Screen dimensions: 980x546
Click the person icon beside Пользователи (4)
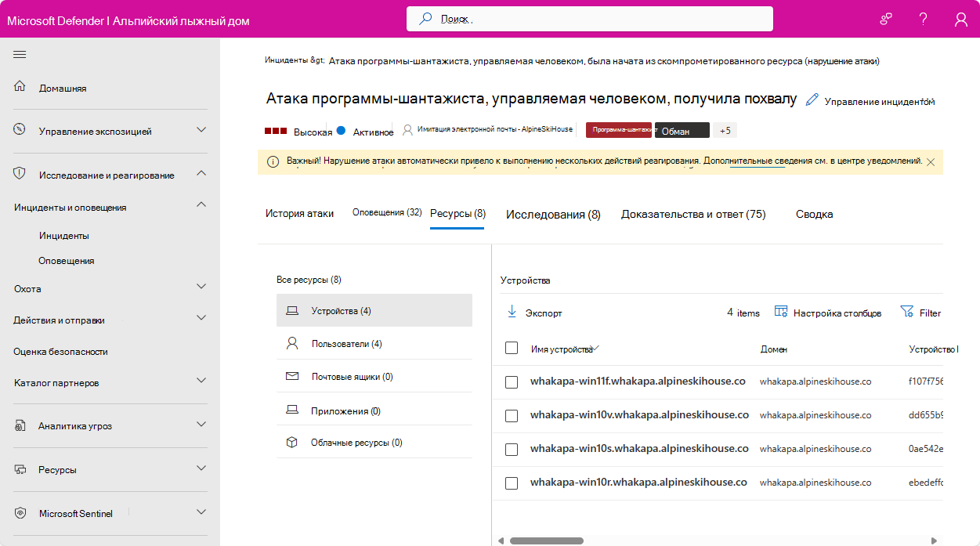click(292, 343)
